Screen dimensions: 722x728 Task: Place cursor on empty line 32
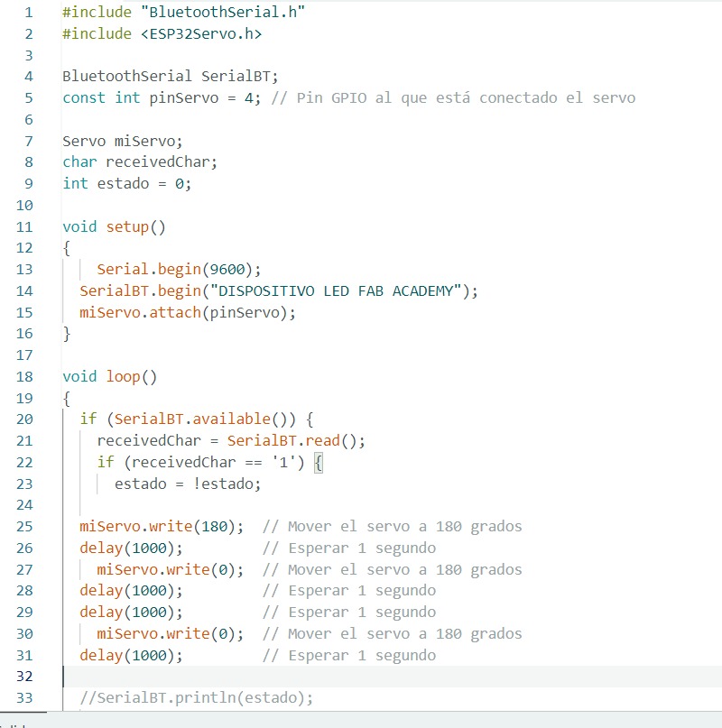point(392,677)
